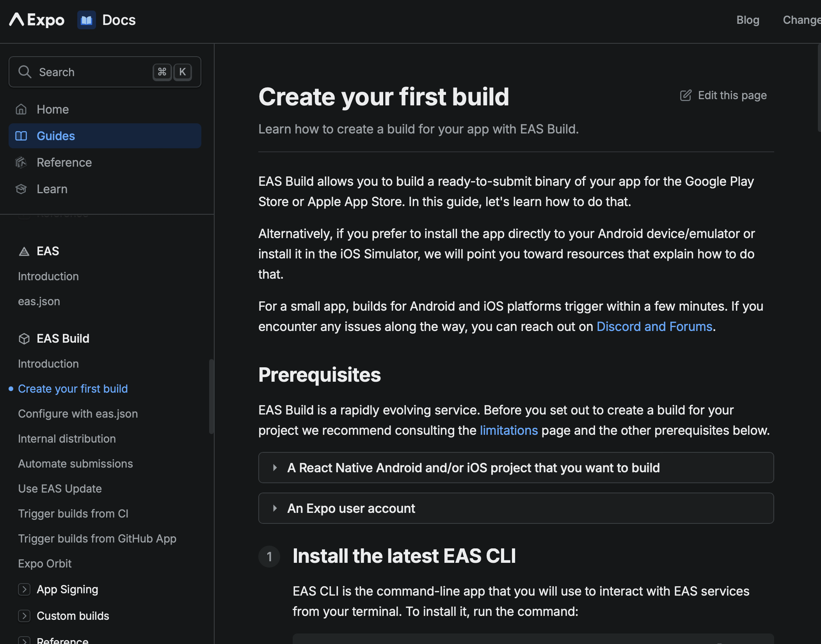Open Automate submissions page
This screenshot has width=821, height=644.
click(75, 464)
